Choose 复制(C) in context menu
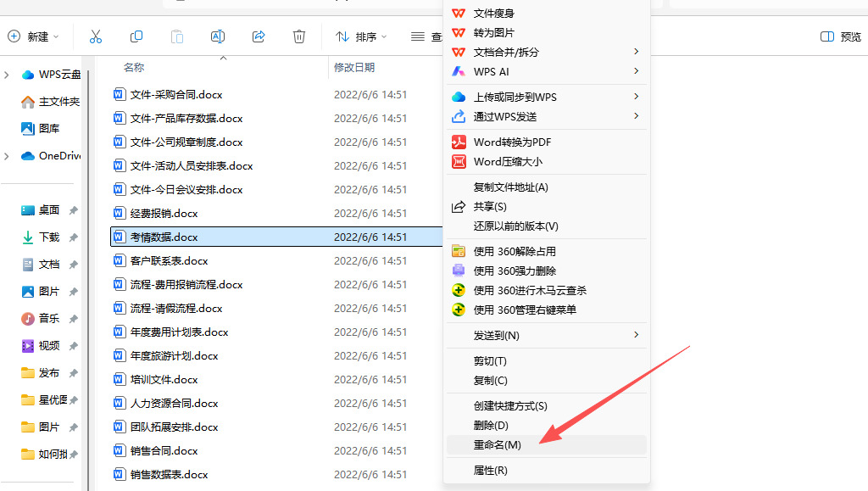Image resolution: width=868 pixels, height=491 pixels. tap(547, 380)
